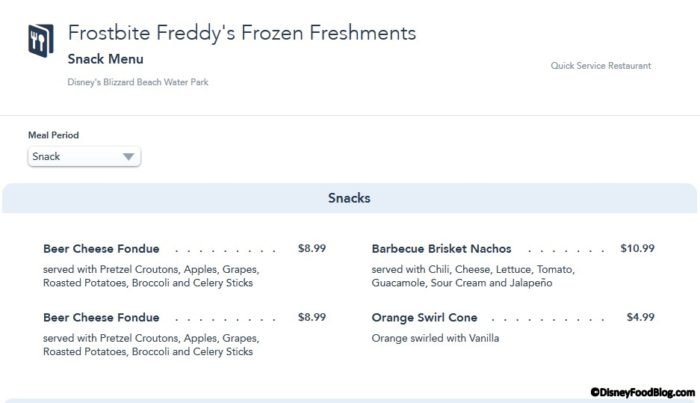Click the upper Beer Cheese Fondue $8.99 price
The height and width of the screenshot is (403, 700).
point(312,249)
